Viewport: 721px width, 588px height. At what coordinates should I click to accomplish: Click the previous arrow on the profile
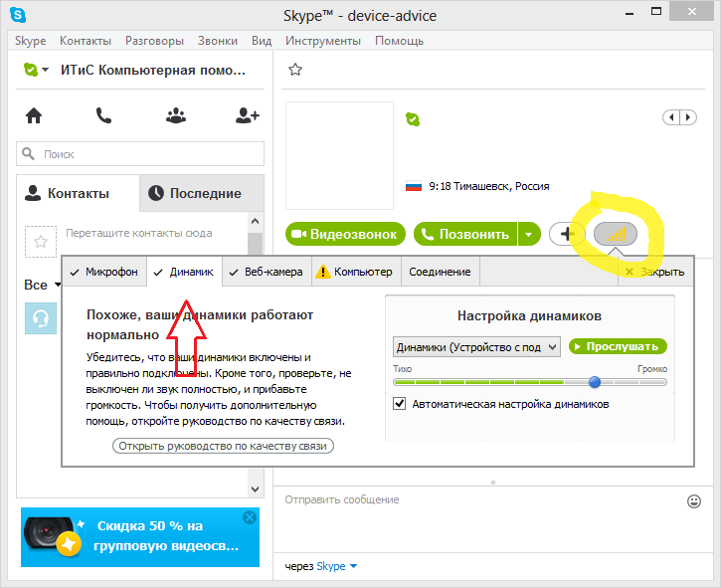tap(671, 117)
